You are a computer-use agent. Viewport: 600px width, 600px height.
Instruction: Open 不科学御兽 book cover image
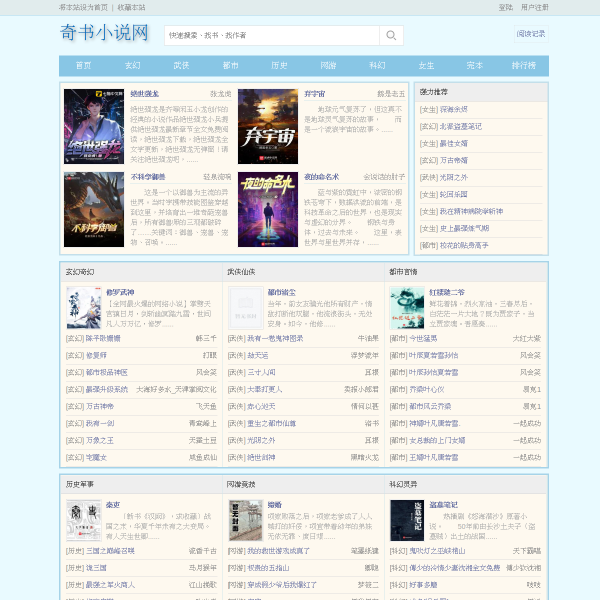click(x=94, y=209)
